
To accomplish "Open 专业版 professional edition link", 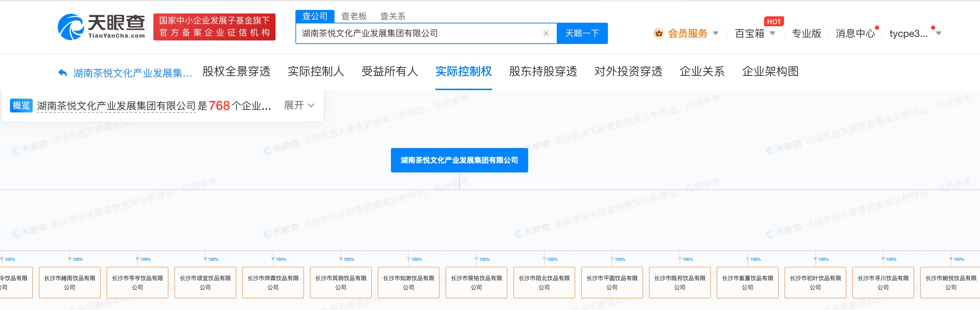I will pos(806,33).
